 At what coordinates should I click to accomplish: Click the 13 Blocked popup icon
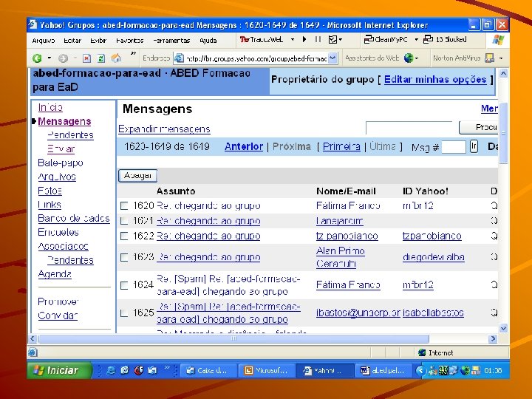tap(428, 39)
